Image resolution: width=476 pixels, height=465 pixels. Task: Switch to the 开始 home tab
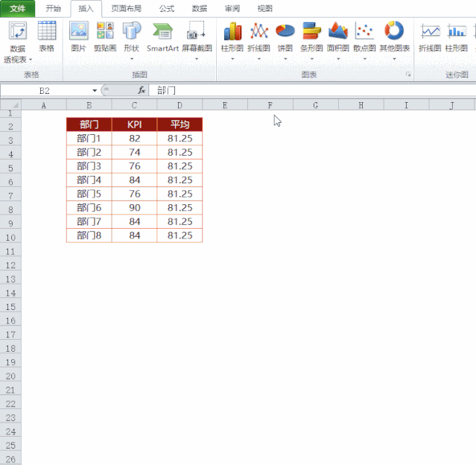[x=53, y=8]
